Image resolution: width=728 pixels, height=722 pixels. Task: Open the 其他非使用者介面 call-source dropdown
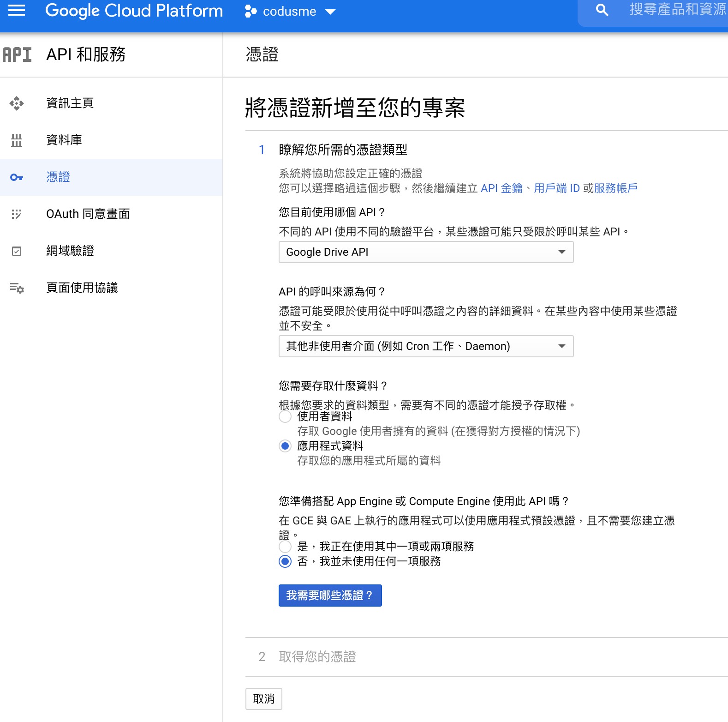click(426, 346)
